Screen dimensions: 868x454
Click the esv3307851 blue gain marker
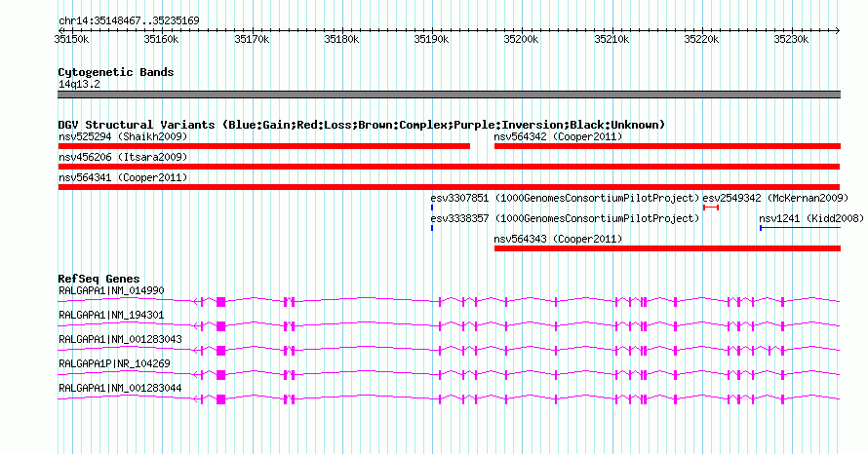tap(432, 208)
